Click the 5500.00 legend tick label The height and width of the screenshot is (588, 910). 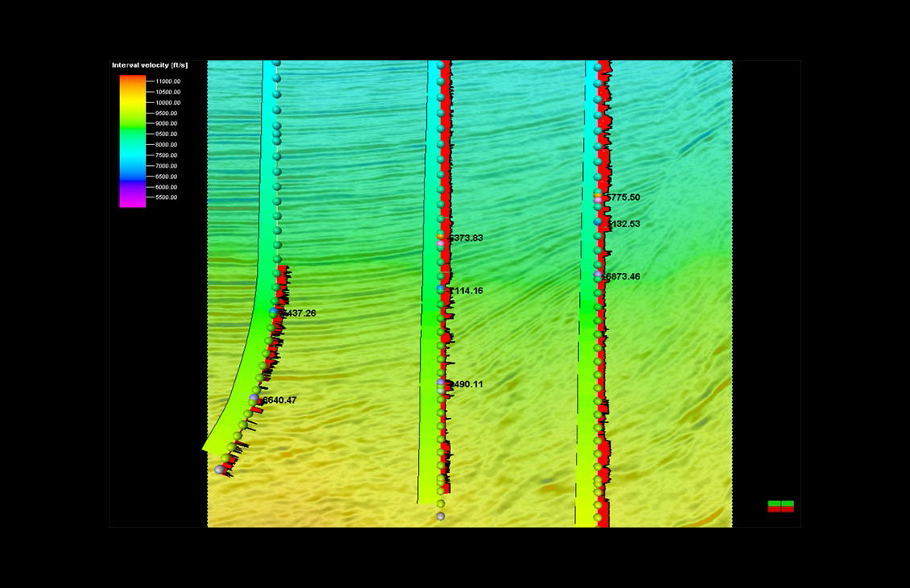(167, 197)
